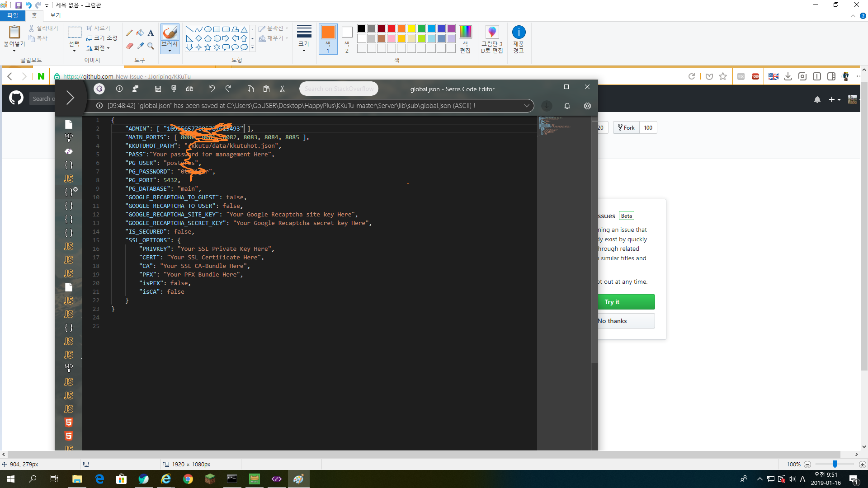Click the Fork button on GitHub page
Image resolution: width=868 pixels, height=488 pixels.
coord(626,127)
